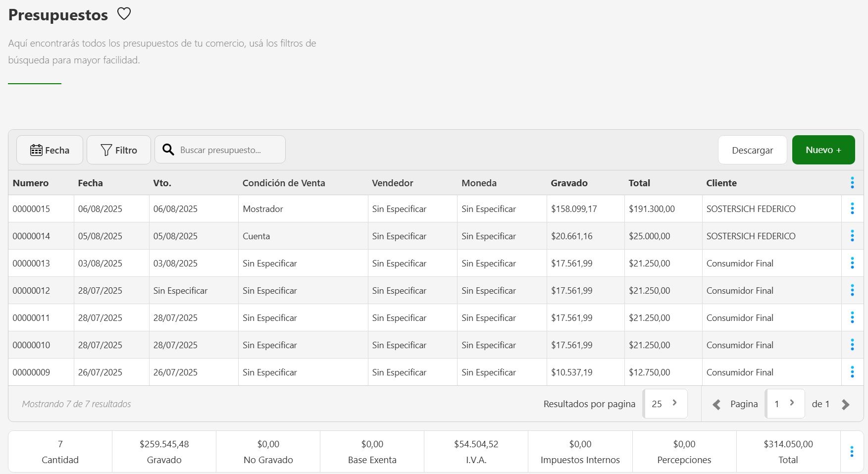The image size is (868, 474).
Task: Open the Filtro filter options
Action: click(x=119, y=150)
